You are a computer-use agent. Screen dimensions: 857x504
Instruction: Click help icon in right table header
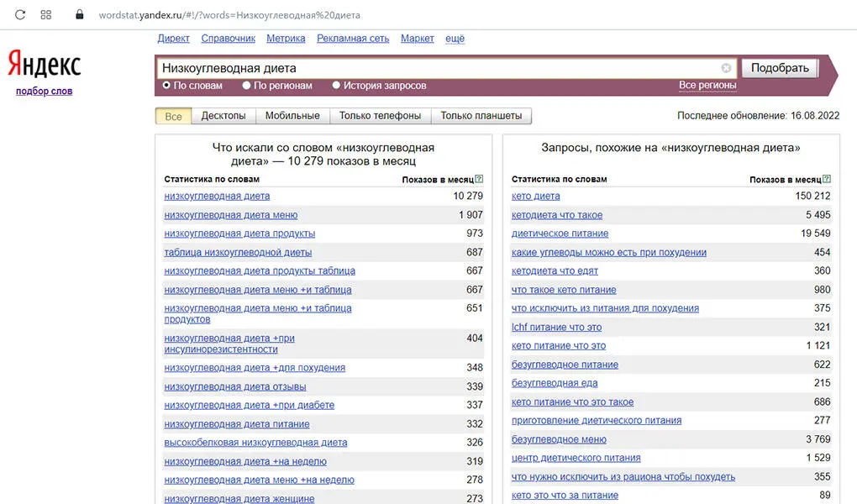(827, 179)
